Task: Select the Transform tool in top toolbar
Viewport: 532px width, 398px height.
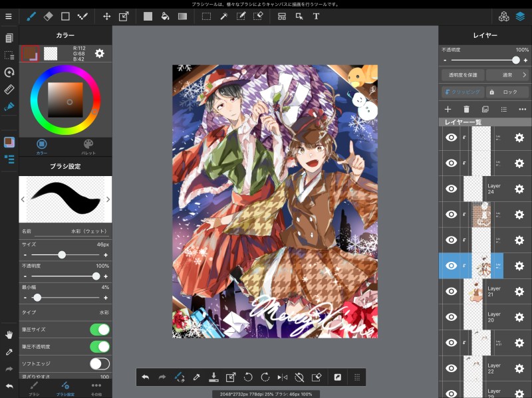Action: click(124, 16)
